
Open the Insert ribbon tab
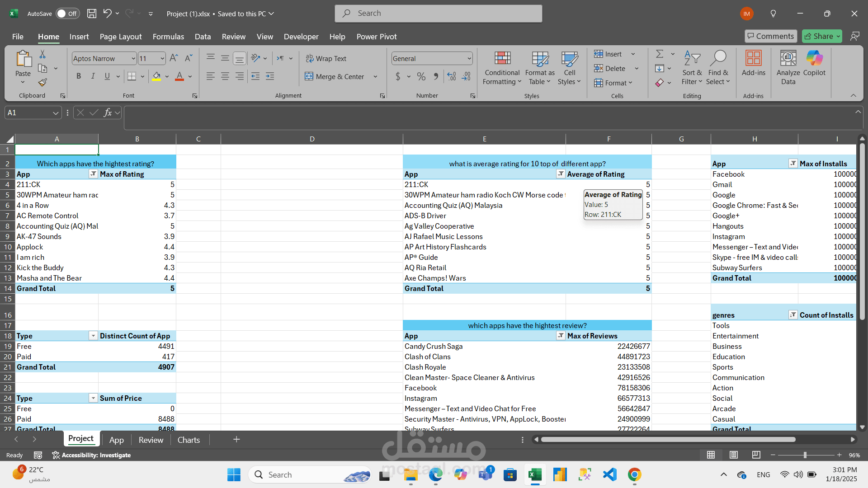pos(79,37)
